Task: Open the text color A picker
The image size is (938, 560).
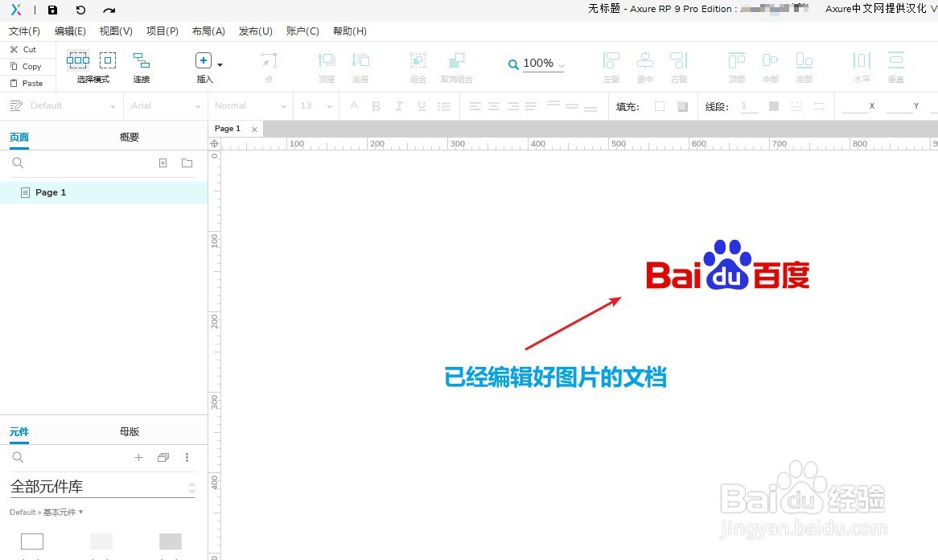Action: (x=354, y=106)
